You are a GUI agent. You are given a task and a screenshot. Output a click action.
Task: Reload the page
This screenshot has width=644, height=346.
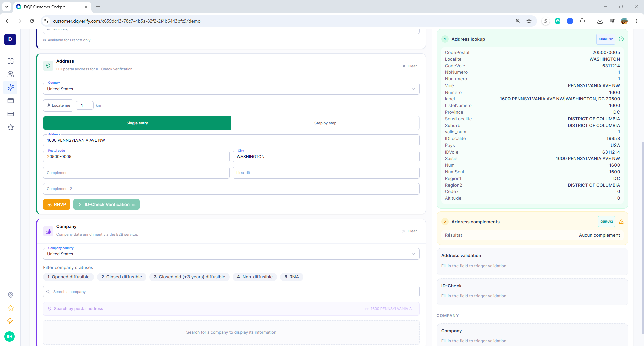[32, 21]
